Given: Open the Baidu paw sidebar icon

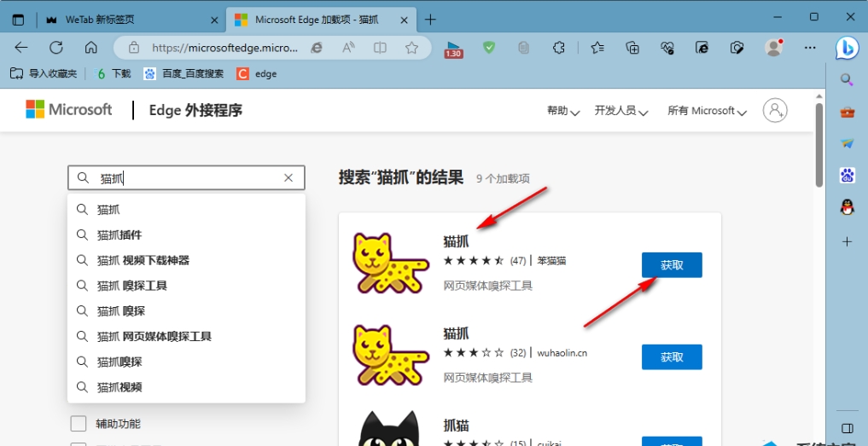Looking at the screenshot, I should (x=847, y=176).
